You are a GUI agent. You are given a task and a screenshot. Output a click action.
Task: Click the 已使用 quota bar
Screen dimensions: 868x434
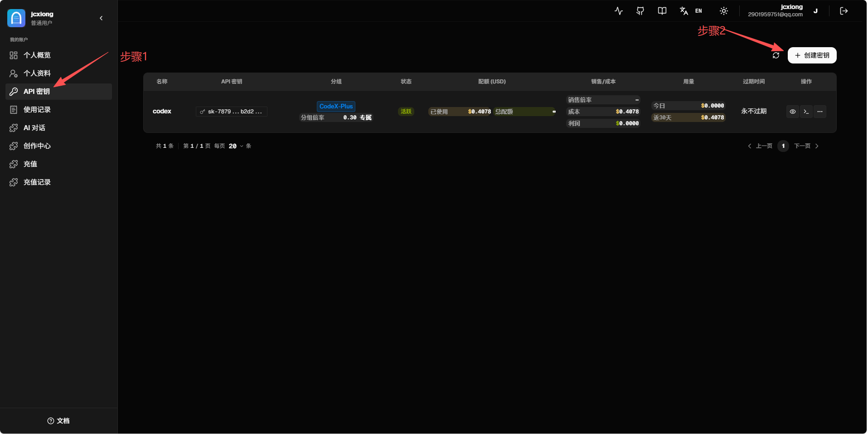pos(460,112)
